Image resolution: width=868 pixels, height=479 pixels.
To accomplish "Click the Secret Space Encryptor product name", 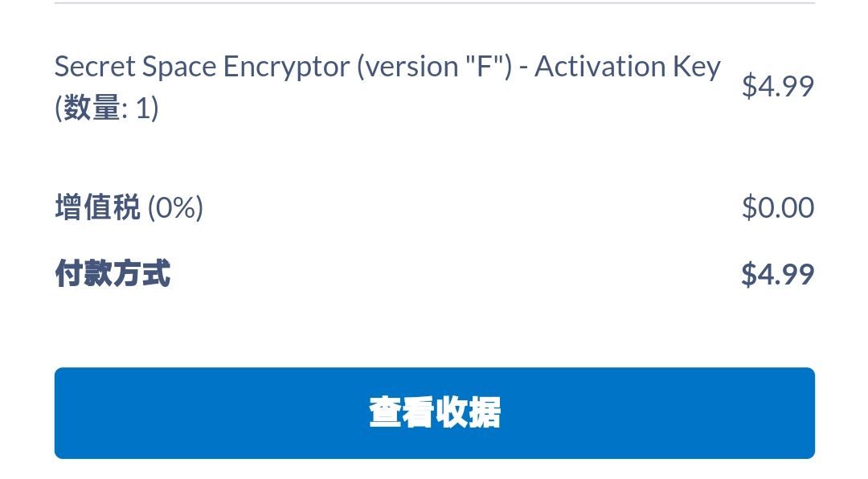I will pyautogui.click(x=202, y=67).
